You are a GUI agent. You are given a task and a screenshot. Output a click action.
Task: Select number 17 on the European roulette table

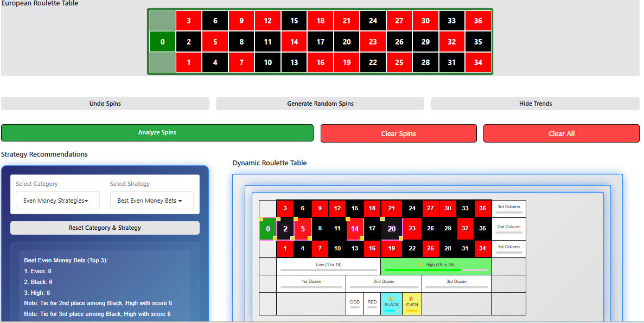(320, 41)
